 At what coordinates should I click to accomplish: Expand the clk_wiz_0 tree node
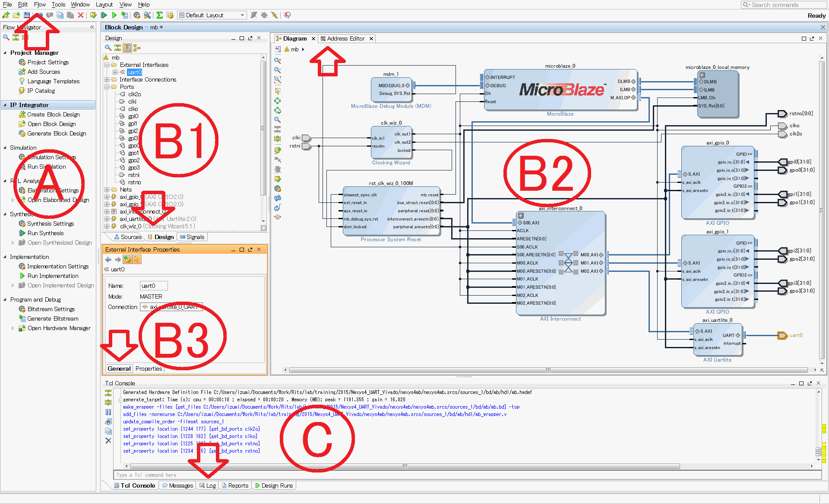(x=107, y=226)
